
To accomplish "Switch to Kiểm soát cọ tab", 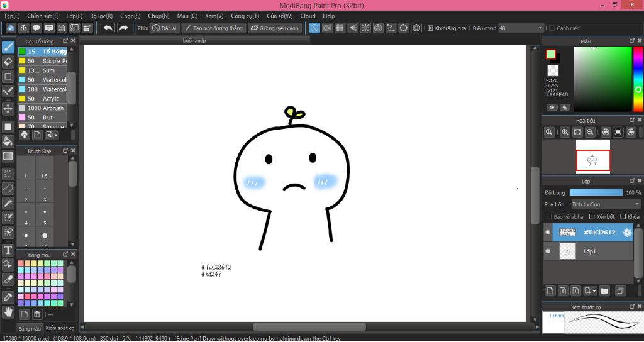I will 60,328.
